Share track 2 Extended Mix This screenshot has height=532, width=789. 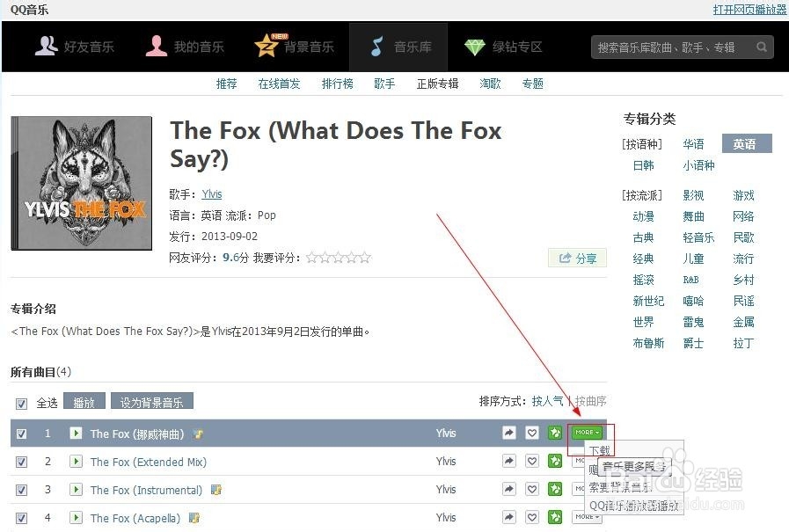pyautogui.click(x=509, y=461)
